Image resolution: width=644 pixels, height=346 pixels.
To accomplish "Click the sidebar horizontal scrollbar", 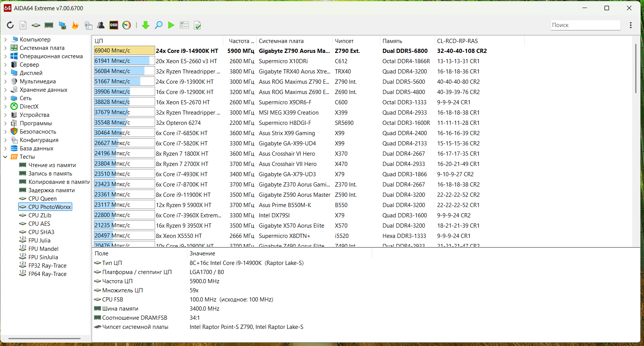I will point(44,338).
